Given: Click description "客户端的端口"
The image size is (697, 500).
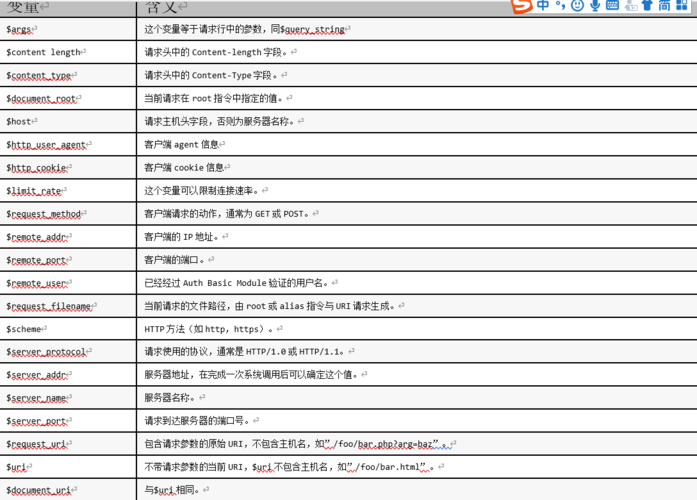Looking at the screenshot, I should click(174, 260).
